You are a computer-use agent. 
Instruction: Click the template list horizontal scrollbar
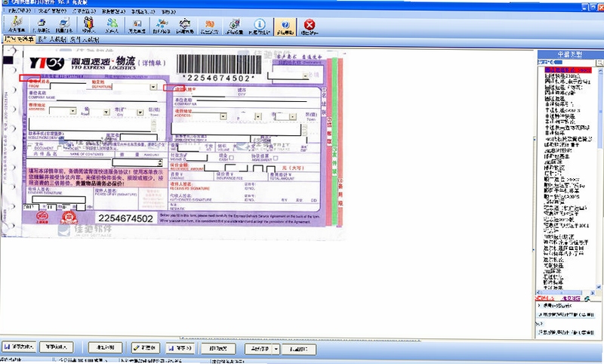[565, 293]
